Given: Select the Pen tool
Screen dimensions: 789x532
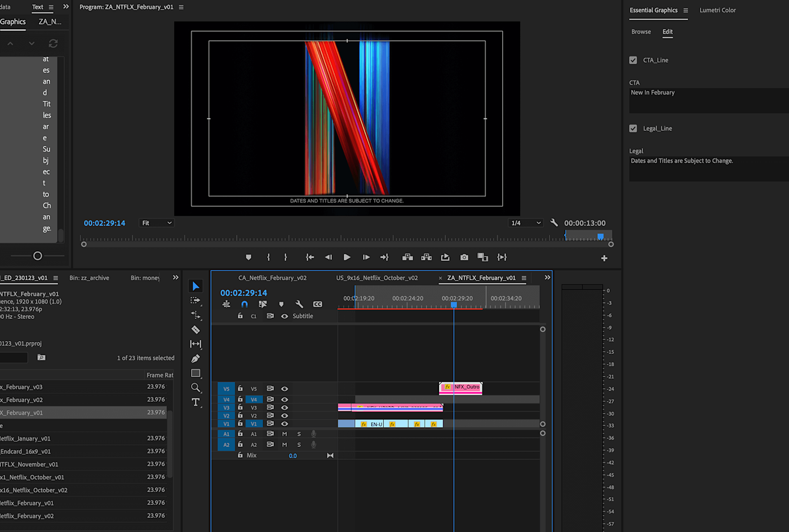Looking at the screenshot, I should click(196, 358).
